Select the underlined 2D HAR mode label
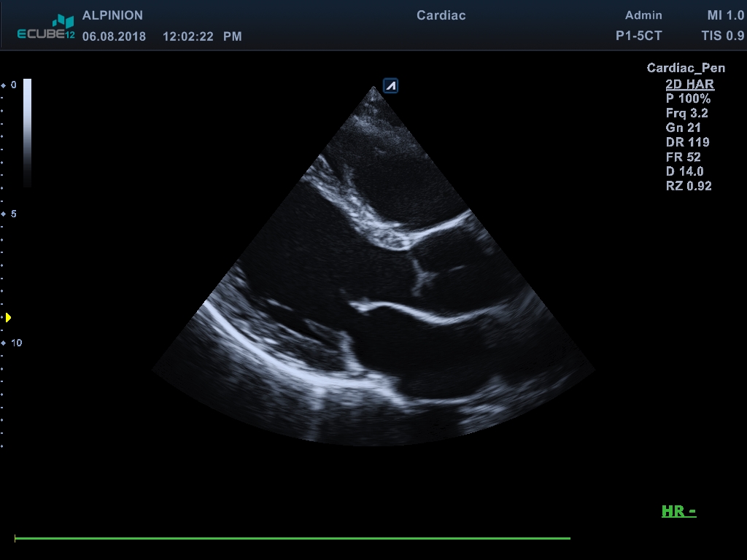The width and height of the screenshot is (747, 560). 689,84
